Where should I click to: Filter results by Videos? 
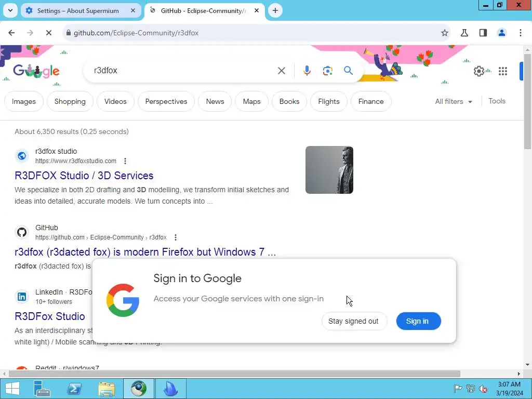coord(115,101)
